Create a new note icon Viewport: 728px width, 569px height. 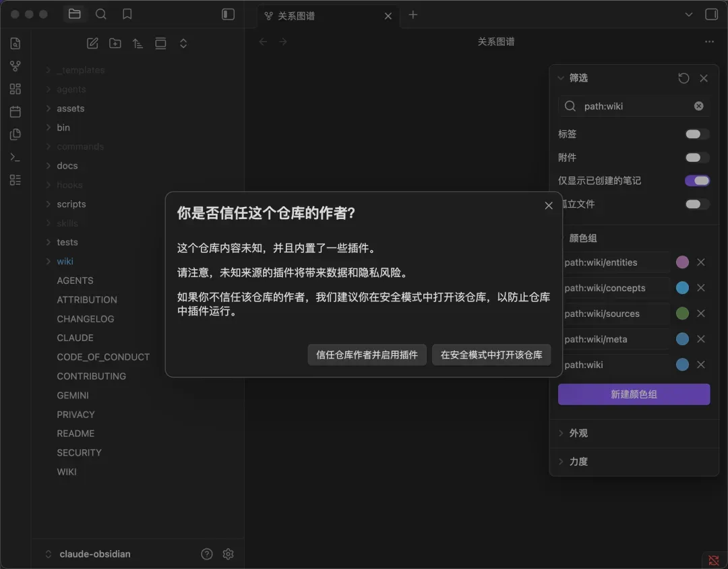pos(92,43)
